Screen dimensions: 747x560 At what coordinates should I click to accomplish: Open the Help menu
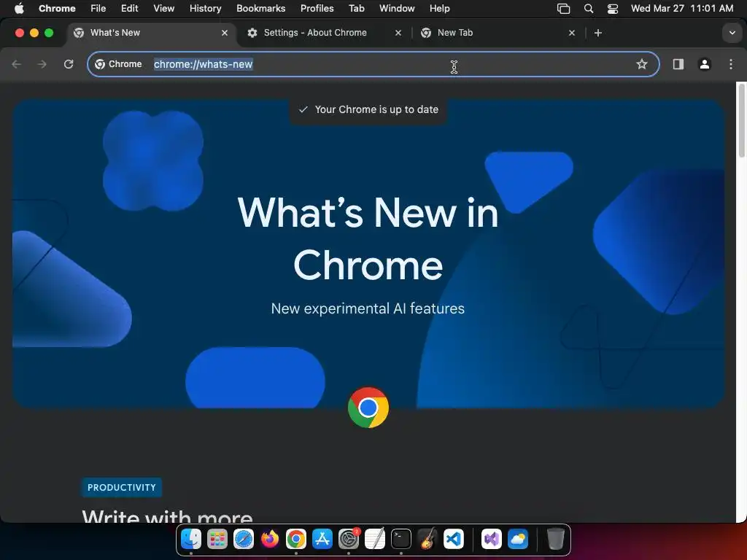click(439, 9)
